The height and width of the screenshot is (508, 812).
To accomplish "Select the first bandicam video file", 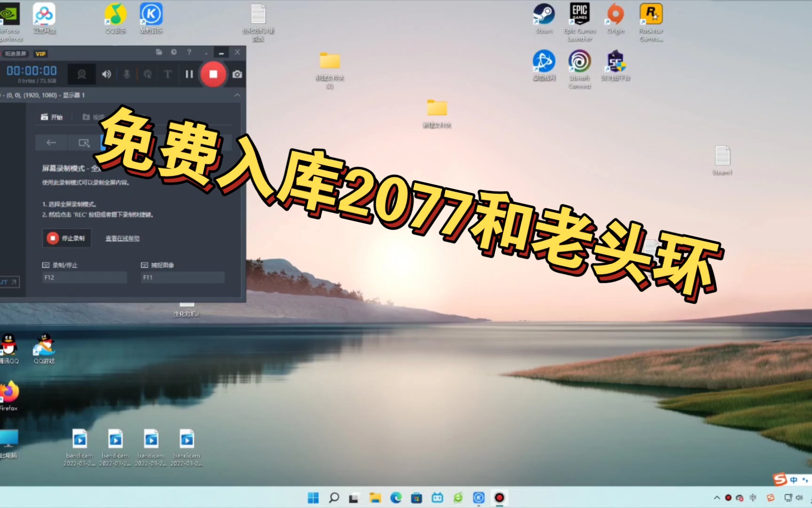I will 80,447.
